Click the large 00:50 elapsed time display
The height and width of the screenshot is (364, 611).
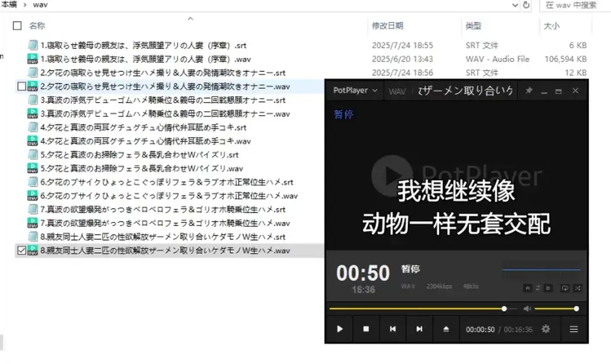pos(363,273)
